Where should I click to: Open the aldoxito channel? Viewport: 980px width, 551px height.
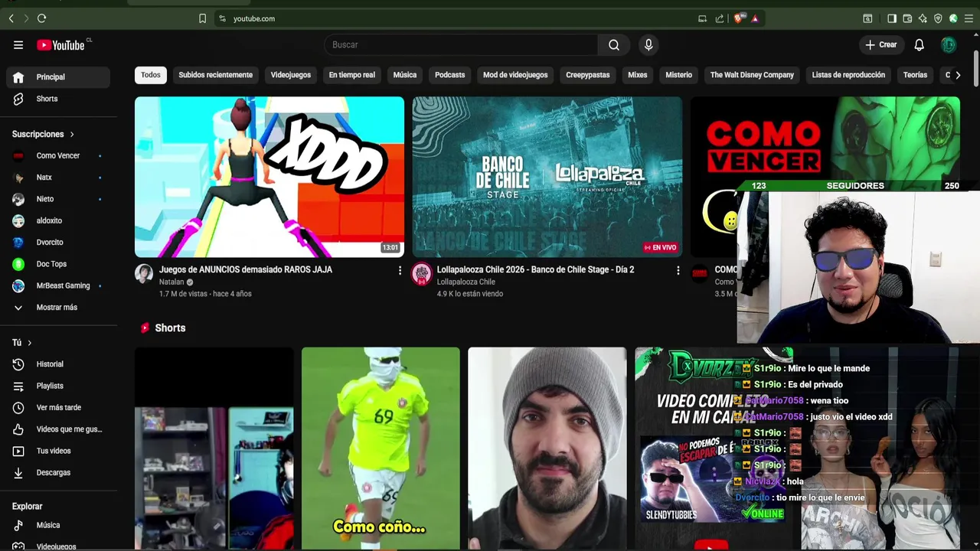58,220
